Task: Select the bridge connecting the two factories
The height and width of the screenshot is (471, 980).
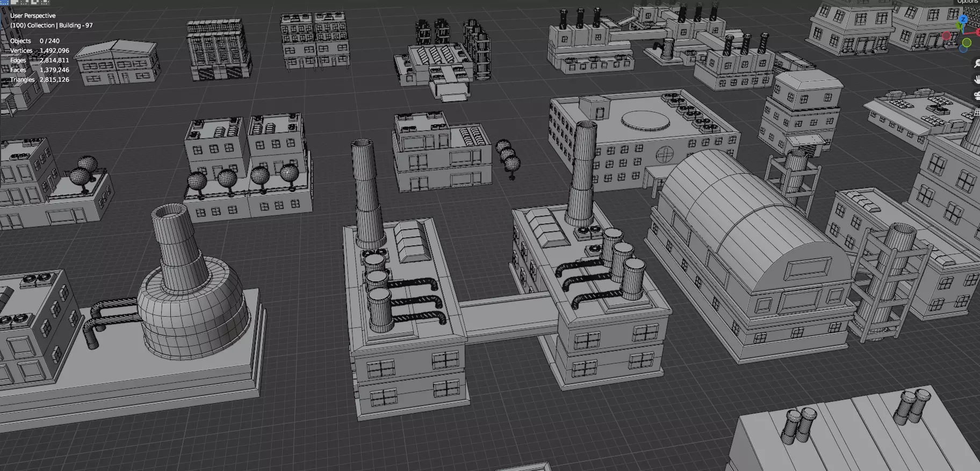Action: pos(510,317)
